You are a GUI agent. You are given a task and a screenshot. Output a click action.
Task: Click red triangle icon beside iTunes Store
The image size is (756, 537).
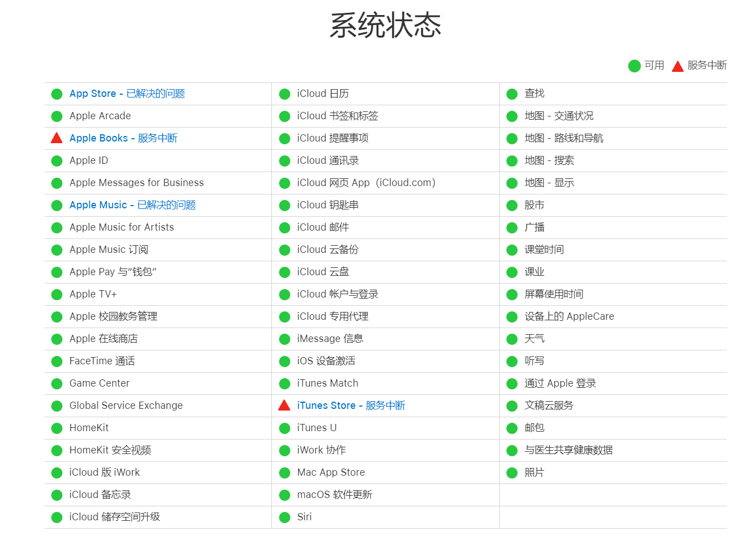[284, 405]
